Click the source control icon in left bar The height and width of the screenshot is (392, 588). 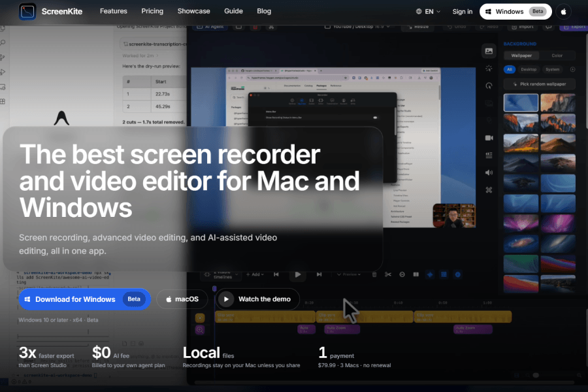point(3,57)
